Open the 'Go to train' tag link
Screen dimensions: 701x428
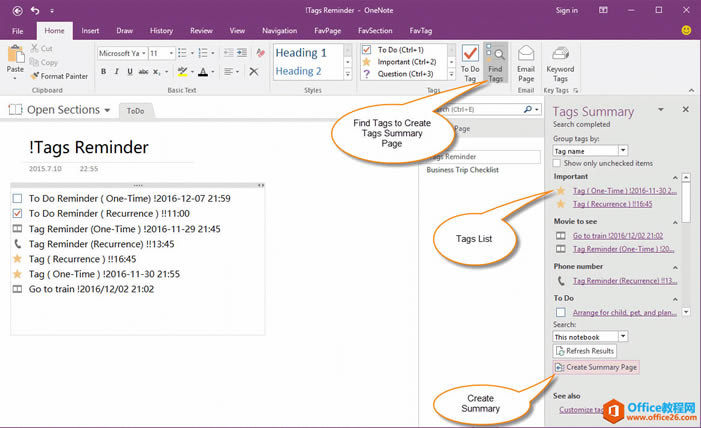click(x=617, y=236)
